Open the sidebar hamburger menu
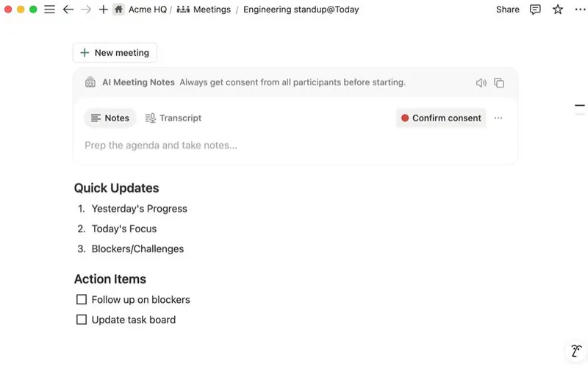The width and height of the screenshot is (588, 369). [x=50, y=10]
